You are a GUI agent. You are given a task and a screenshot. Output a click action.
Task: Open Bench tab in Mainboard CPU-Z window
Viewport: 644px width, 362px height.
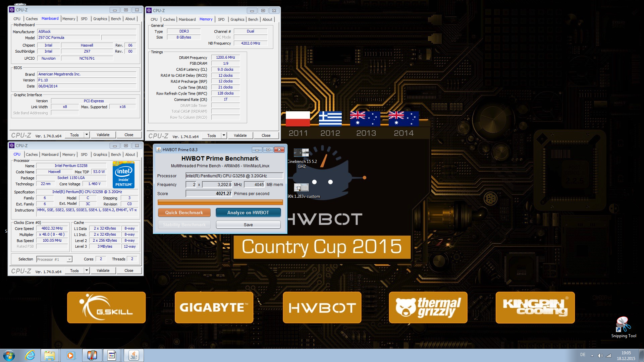click(116, 19)
